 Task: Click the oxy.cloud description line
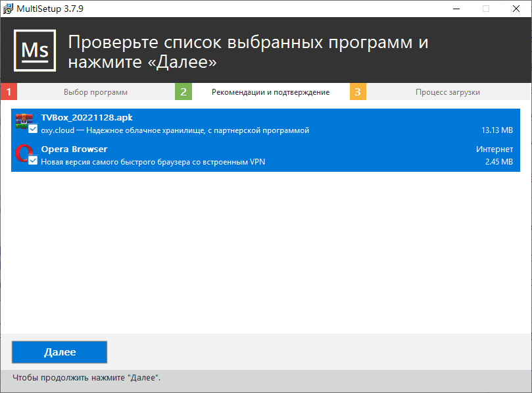pyautogui.click(x=174, y=130)
